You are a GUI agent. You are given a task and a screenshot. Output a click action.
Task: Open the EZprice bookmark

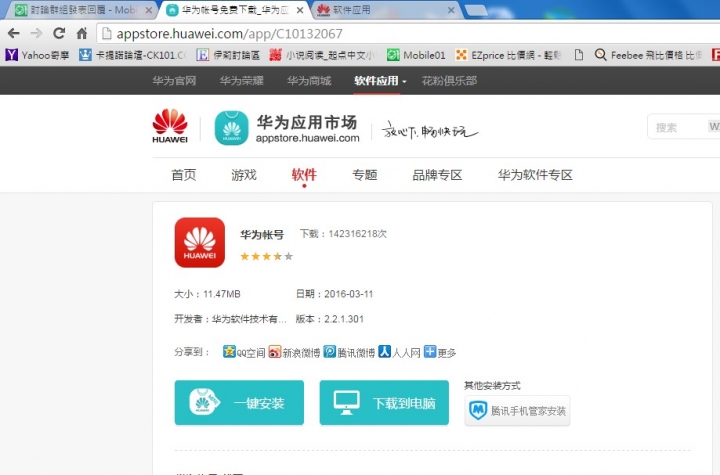[x=508, y=55]
